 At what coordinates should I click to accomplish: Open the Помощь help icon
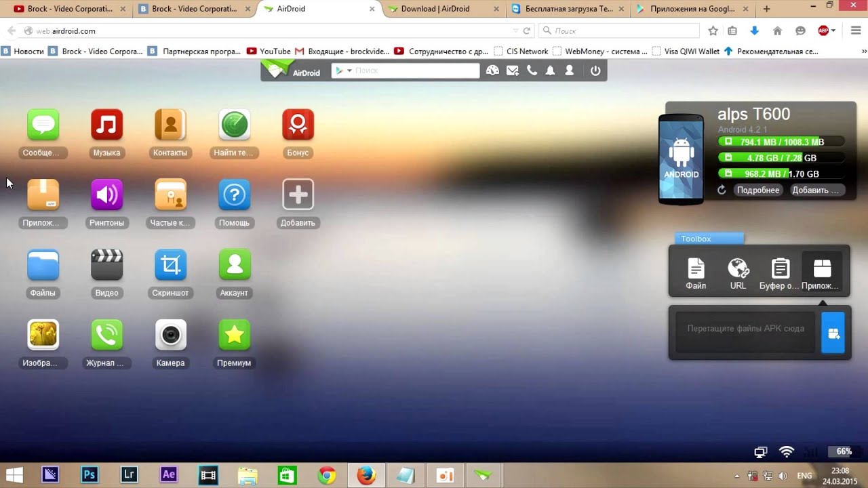[x=234, y=195]
